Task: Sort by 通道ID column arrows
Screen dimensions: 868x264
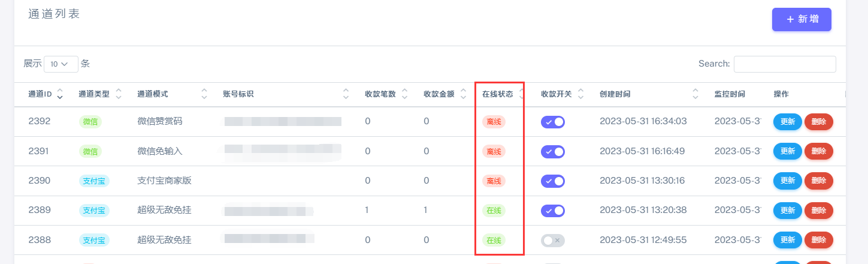Action: 59,94
